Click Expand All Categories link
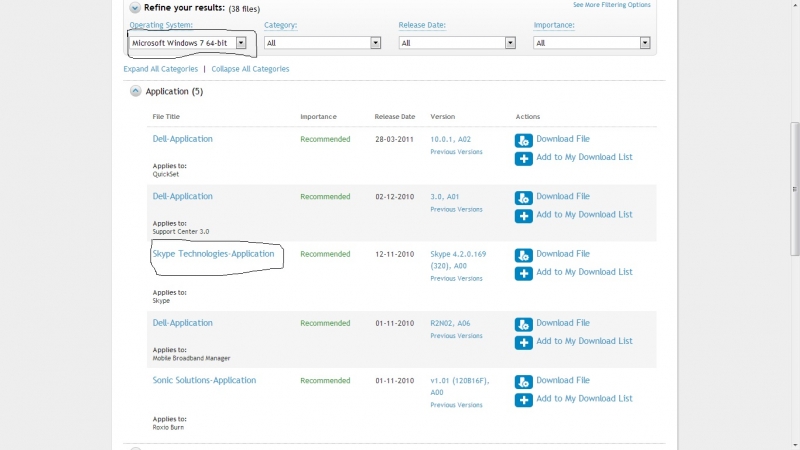 (x=161, y=69)
